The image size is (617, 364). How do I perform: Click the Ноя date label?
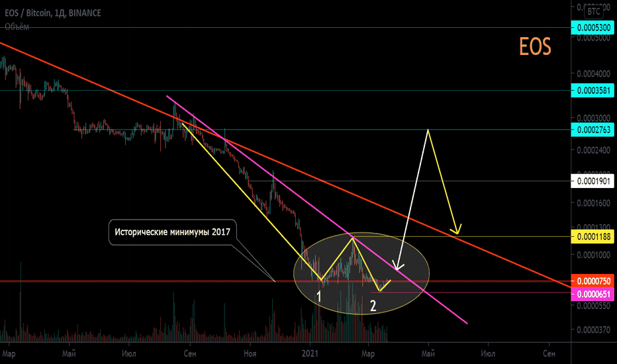pyautogui.click(x=250, y=353)
